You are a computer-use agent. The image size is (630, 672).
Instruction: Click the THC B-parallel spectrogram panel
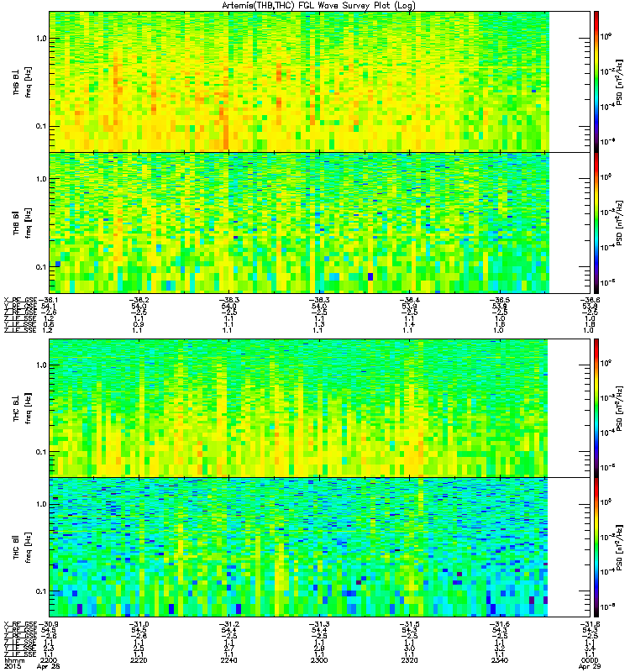(319, 547)
